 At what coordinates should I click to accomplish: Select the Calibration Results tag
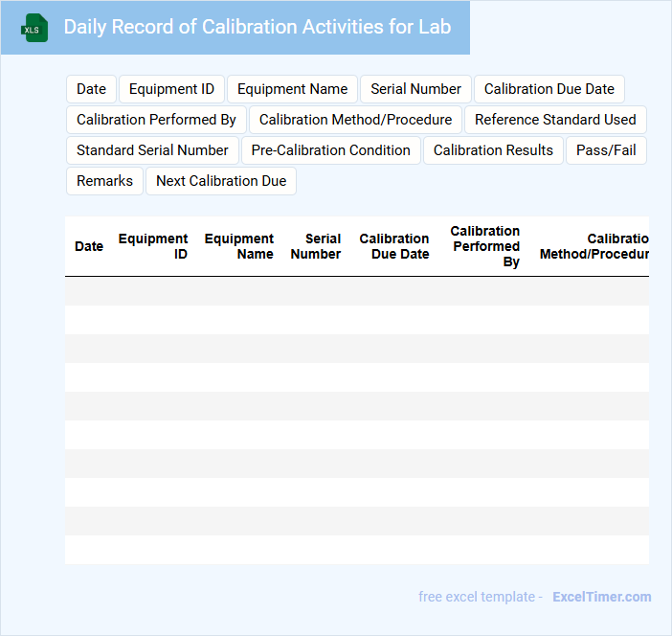pyautogui.click(x=493, y=150)
